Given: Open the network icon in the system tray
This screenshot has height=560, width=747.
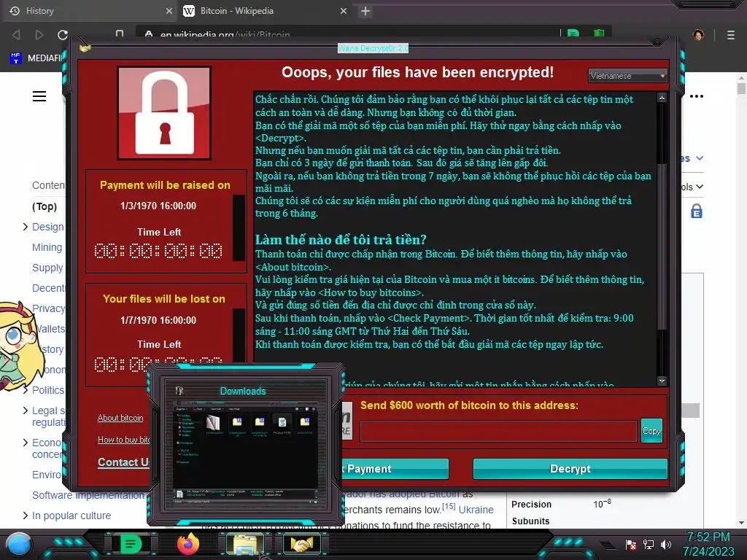Looking at the screenshot, I should (649, 545).
